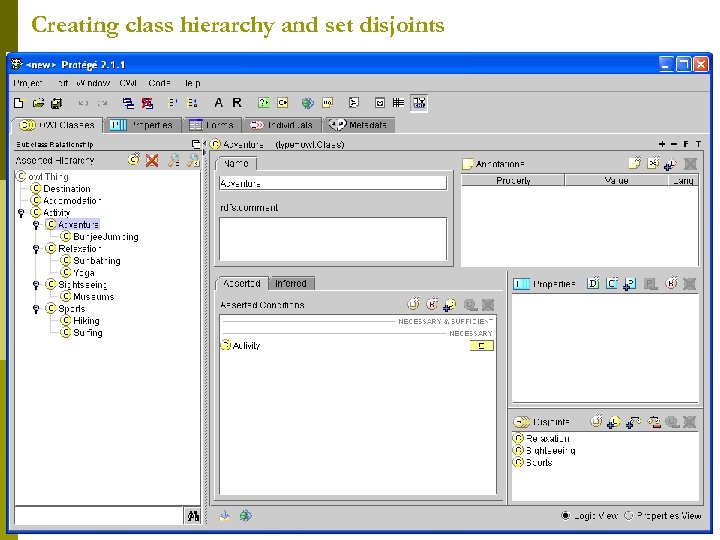Open the OWL menu

point(128,83)
